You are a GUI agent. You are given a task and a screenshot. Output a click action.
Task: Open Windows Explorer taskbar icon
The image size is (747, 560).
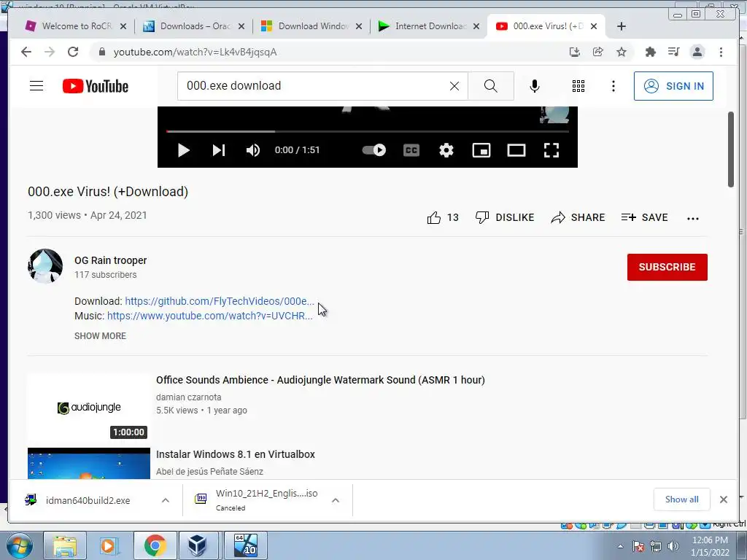tap(65, 545)
